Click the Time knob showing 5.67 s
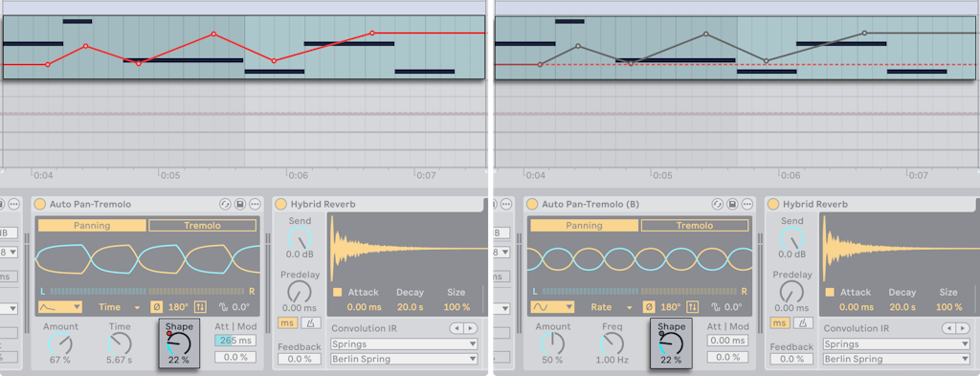Screen dimensions: 980x376 (120, 343)
